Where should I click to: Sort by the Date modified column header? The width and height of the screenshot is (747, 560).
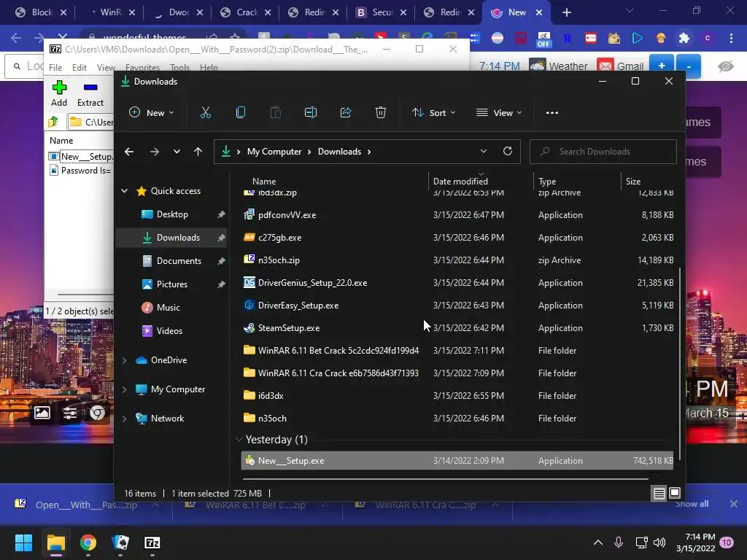pyautogui.click(x=480, y=181)
